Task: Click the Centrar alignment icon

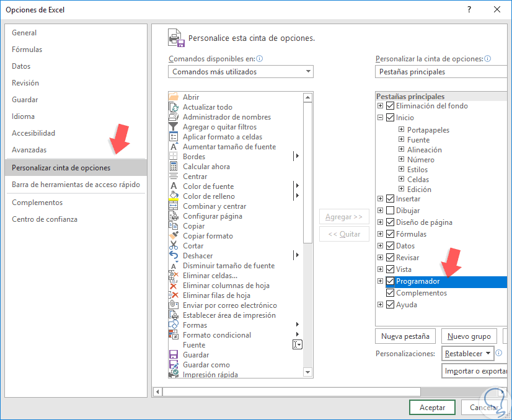Action: point(174,176)
